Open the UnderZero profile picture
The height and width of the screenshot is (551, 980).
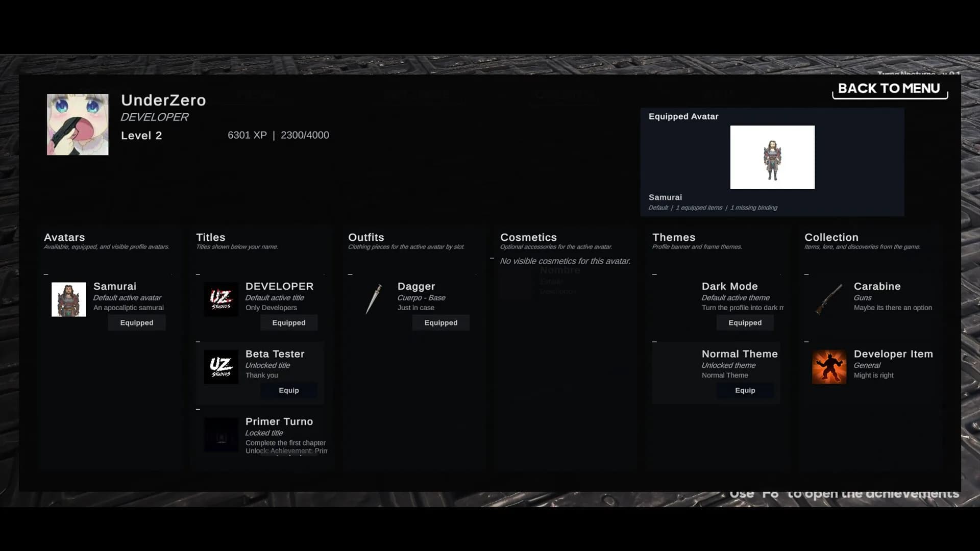(78, 124)
